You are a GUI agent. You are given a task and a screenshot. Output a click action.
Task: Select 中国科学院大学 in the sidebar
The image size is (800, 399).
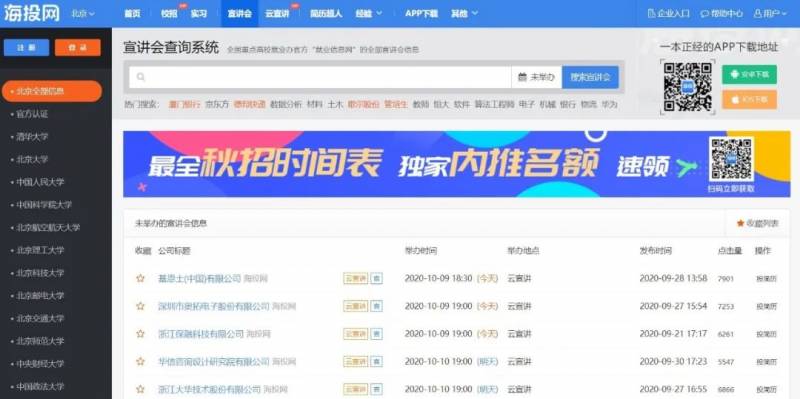tap(44, 205)
